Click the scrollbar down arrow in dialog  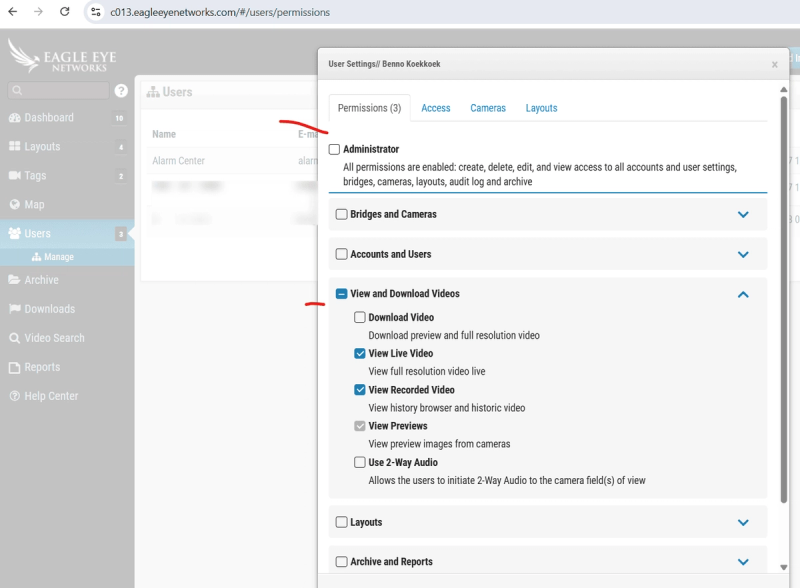tap(784, 567)
